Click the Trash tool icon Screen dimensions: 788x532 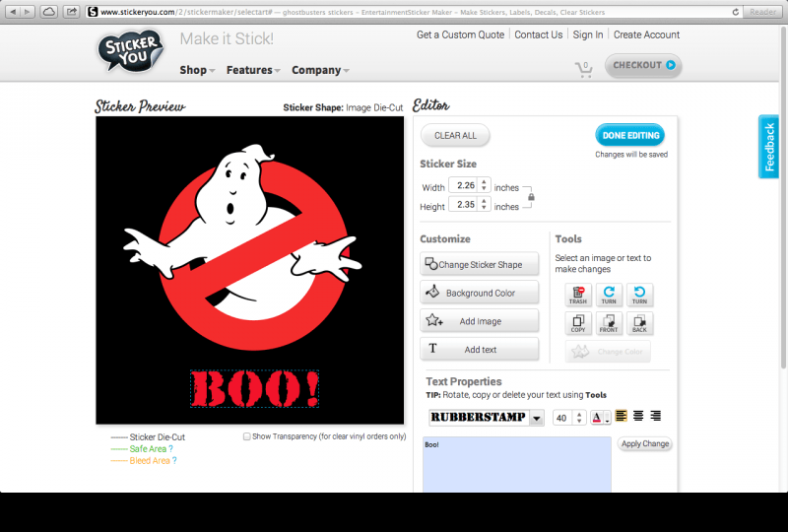[x=578, y=295]
